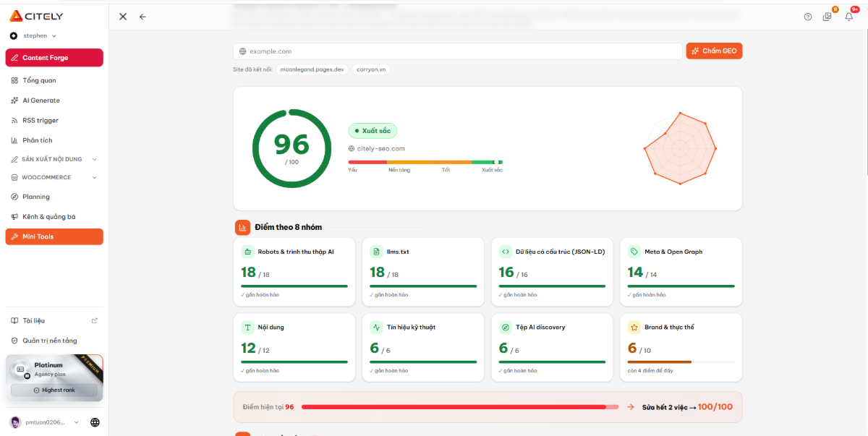The image size is (868, 436).
Task: Select Mini Tools menu item
Action: (54, 236)
